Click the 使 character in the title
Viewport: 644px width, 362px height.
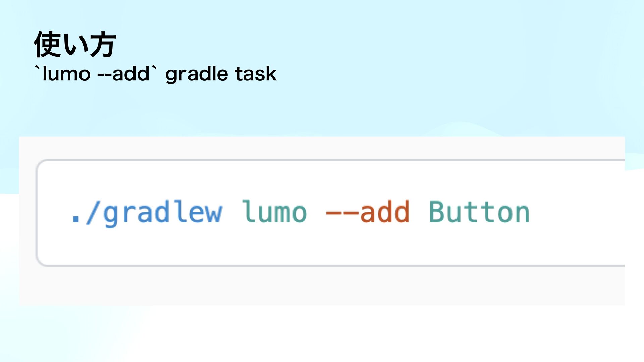(x=47, y=45)
